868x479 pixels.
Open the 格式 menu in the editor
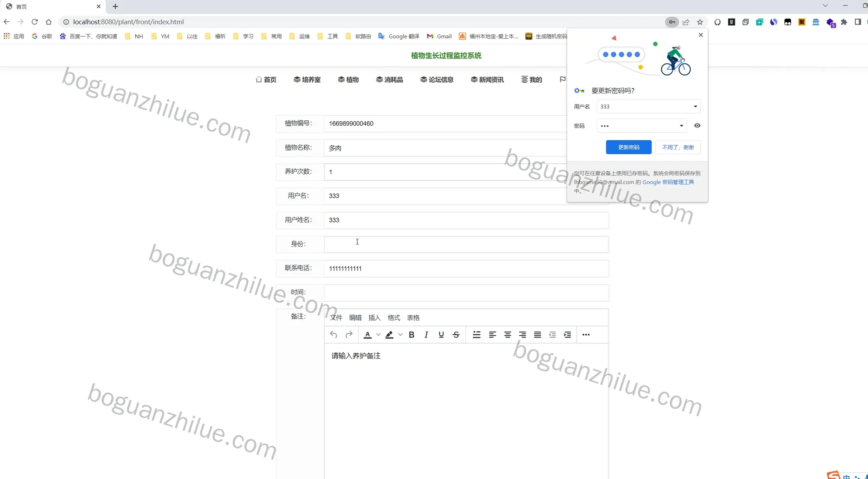394,318
